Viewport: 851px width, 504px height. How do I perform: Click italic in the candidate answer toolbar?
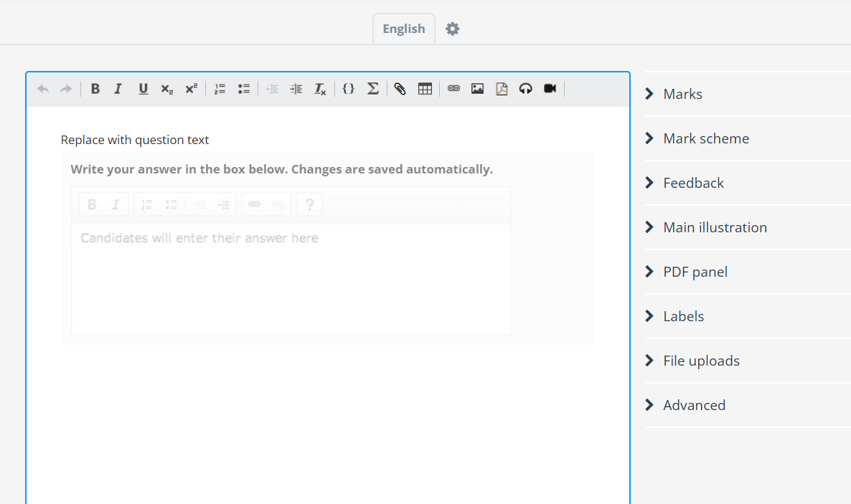click(115, 204)
